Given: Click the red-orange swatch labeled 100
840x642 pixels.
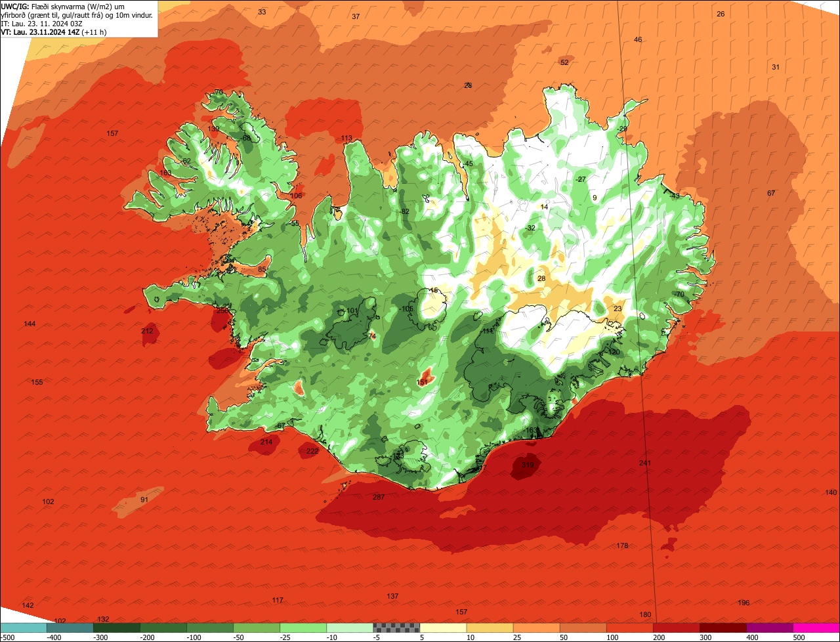Looking at the screenshot, I should [629, 628].
